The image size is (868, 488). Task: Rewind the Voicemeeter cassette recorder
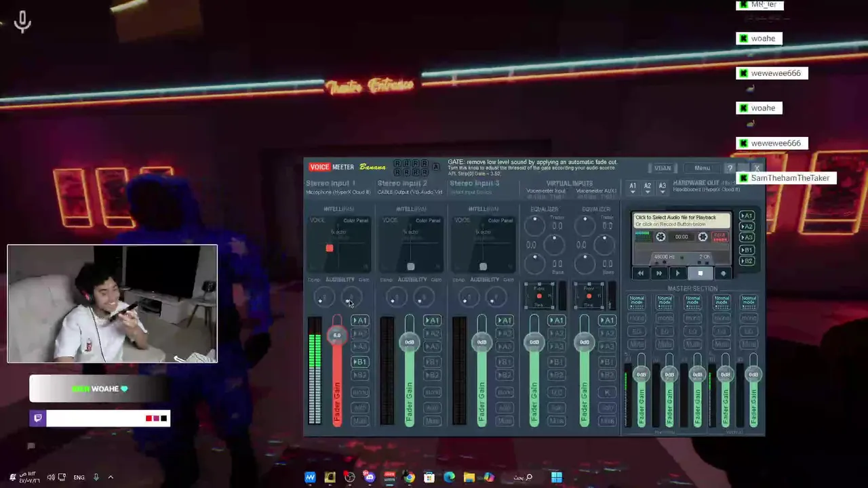click(641, 273)
